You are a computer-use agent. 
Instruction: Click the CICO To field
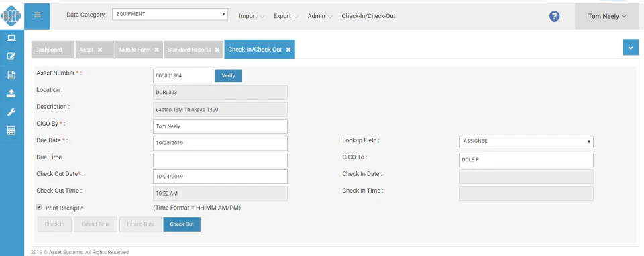pos(526,160)
